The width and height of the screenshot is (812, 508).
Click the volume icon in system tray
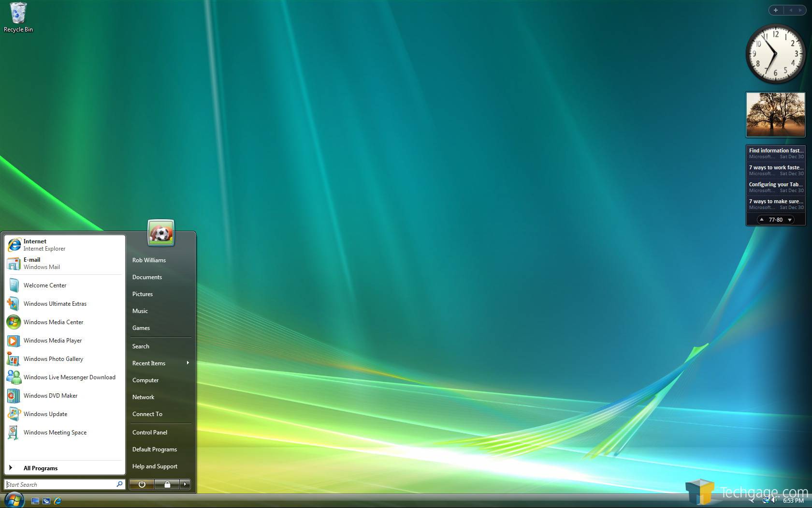774,500
